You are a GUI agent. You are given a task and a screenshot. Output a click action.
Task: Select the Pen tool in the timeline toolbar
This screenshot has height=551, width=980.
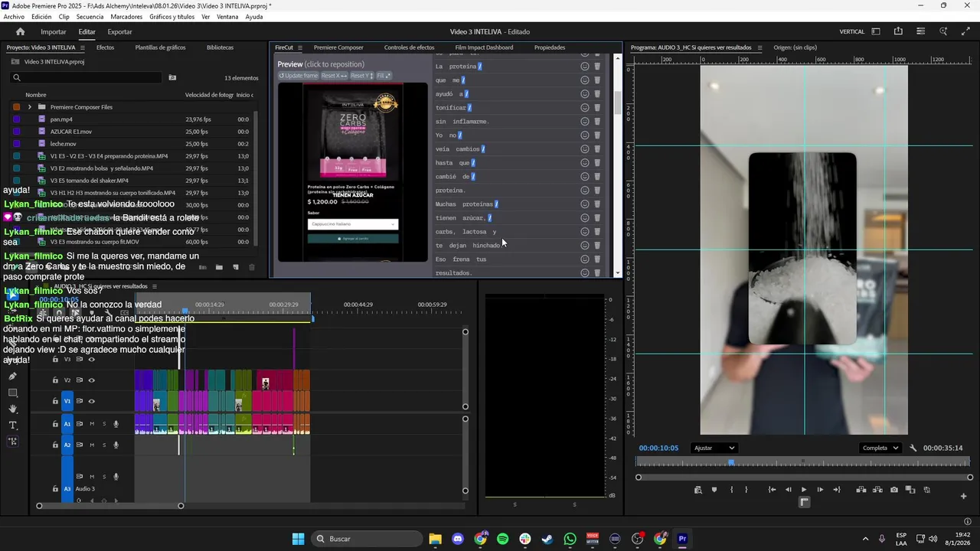point(12,377)
